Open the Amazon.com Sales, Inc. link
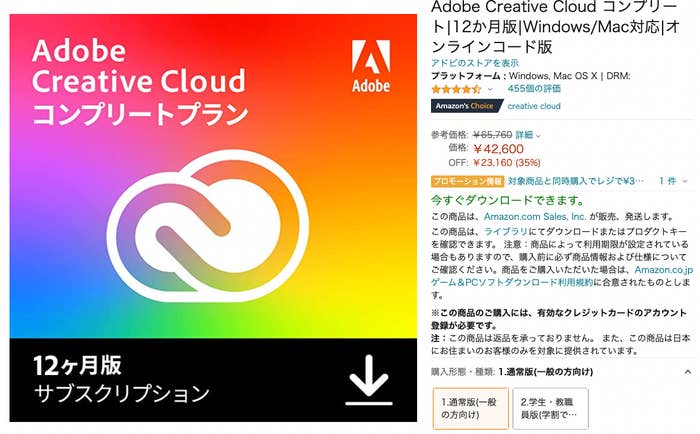700x434 pixels. (535, 217)
